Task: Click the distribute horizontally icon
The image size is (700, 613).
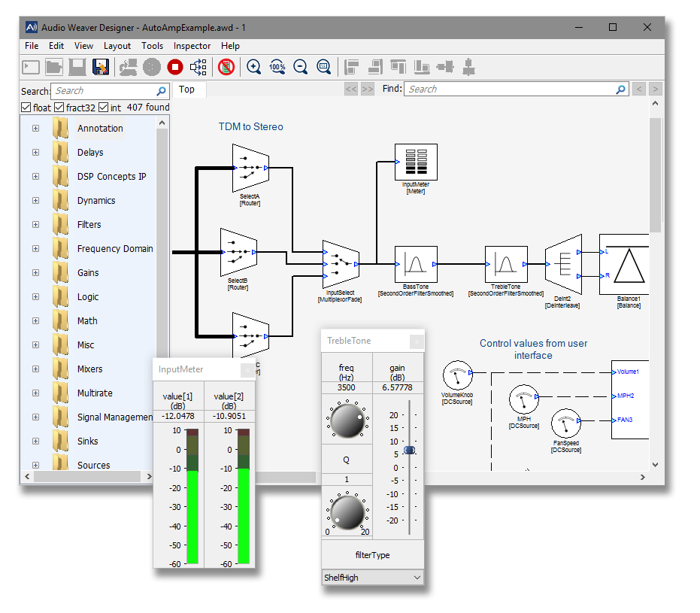Action: pos(445,68)
